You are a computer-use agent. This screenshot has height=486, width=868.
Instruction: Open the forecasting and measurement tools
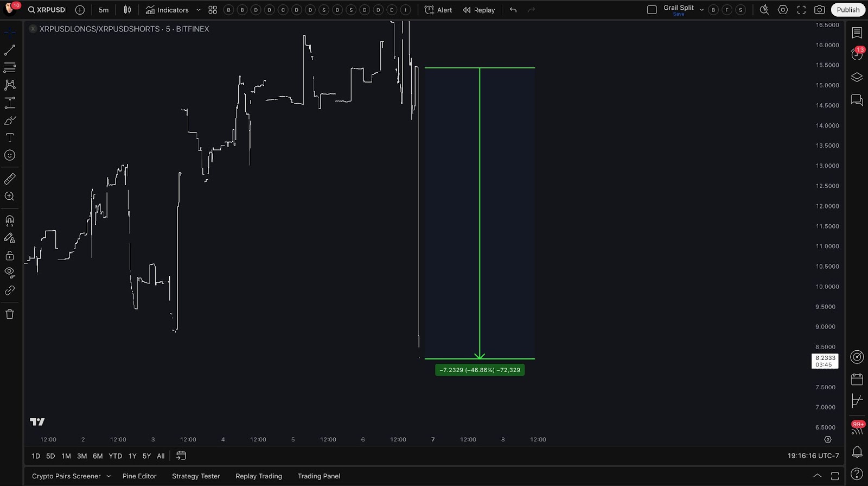point(10,103)
